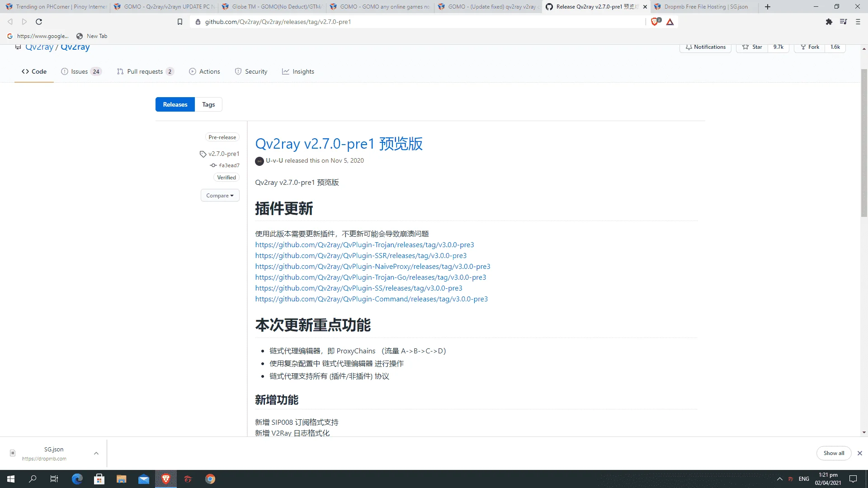Image resolution: width=868 pixels, height=488 pixels.
Task: Launch Microsoft Edge from taskbar
Action: [x=77, y=479]
